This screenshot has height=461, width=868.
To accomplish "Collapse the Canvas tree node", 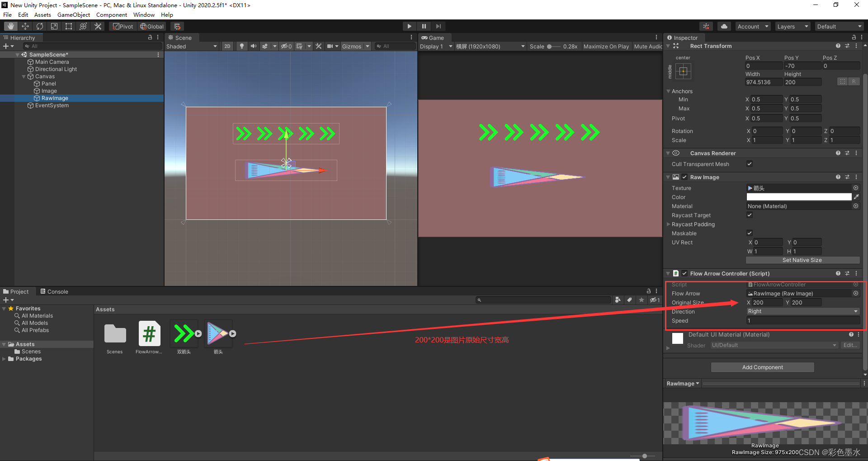I will [24, 76].
